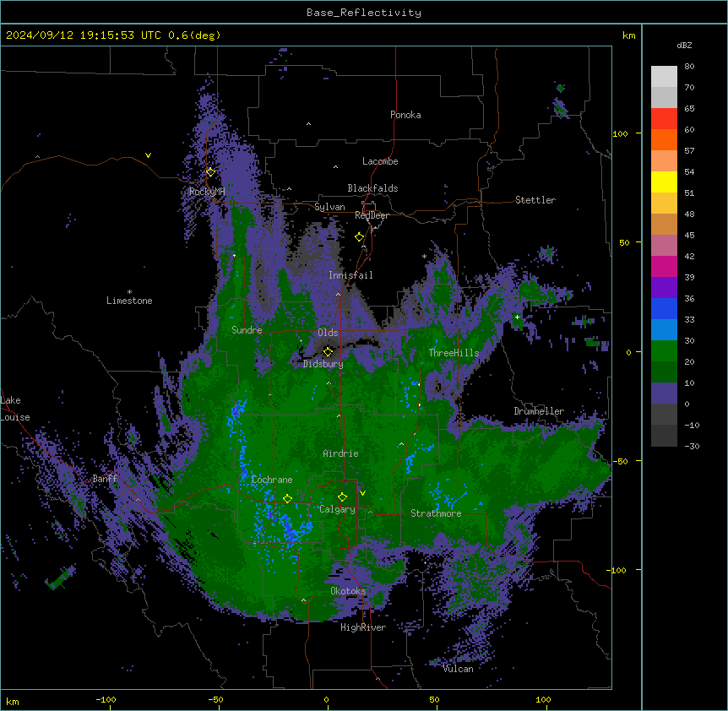The image size is (728, 711).
Task: Click the Olds city label
Action: coord(328,333)
